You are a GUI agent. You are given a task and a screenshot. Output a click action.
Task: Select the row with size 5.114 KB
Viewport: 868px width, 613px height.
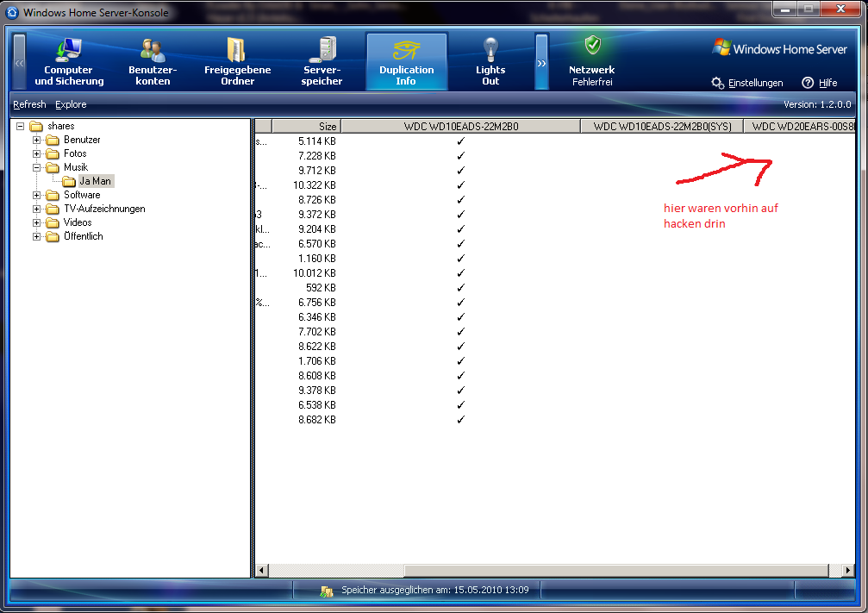555,141
